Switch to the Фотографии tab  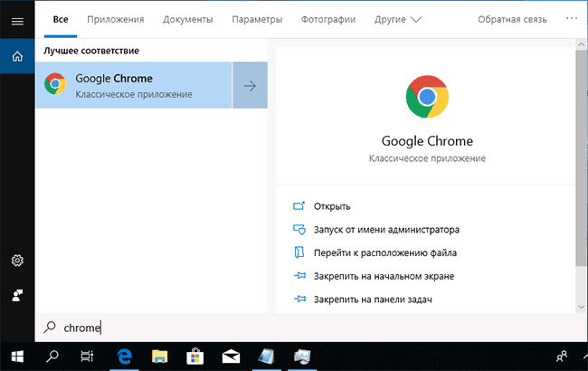pyautogui.click(x=328, y=20)
